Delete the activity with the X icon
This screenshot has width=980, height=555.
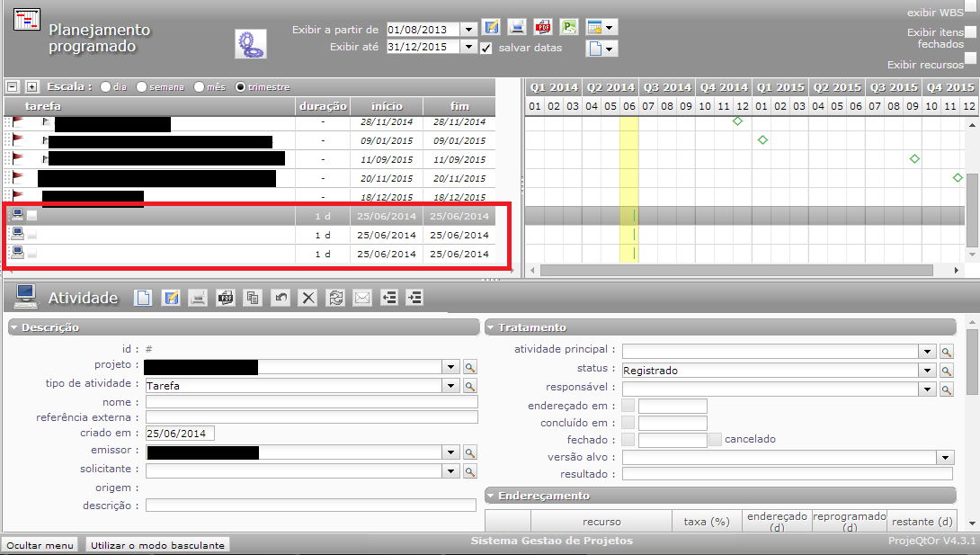(x=308, y=298)
